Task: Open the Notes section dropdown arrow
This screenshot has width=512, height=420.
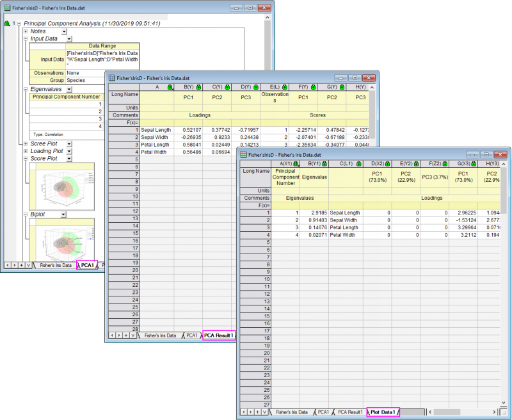Action: [x=65, y=31]
